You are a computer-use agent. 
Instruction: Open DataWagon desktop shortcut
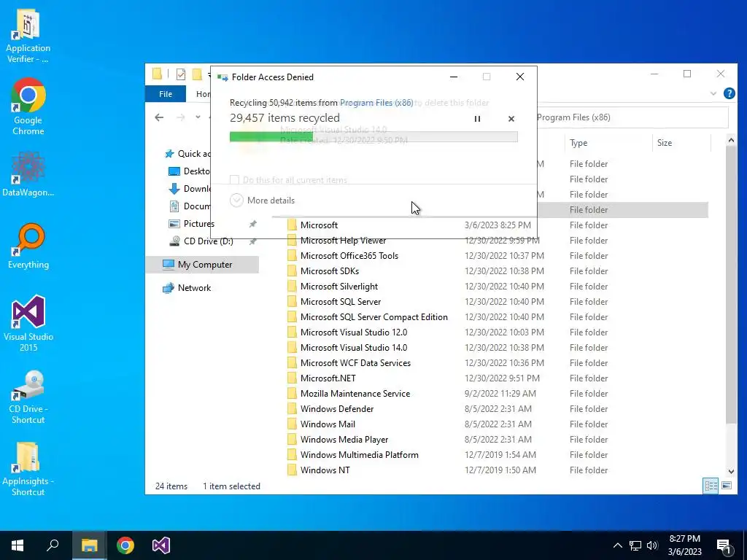tap(28, 174)
